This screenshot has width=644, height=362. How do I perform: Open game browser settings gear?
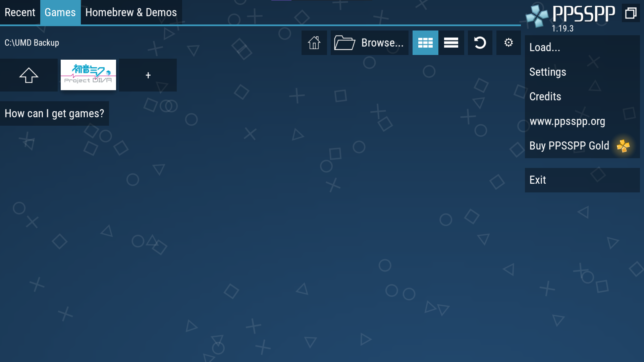[508, 43]
